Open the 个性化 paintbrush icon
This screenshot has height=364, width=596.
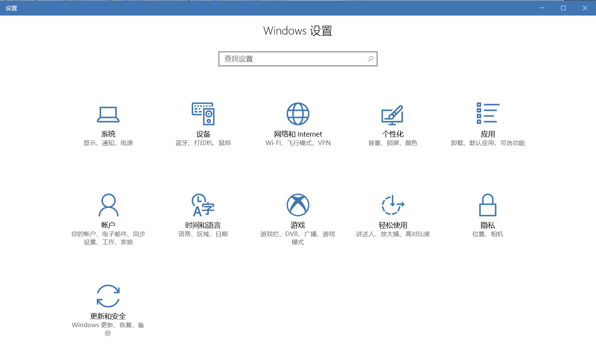[x=393, y=115]
